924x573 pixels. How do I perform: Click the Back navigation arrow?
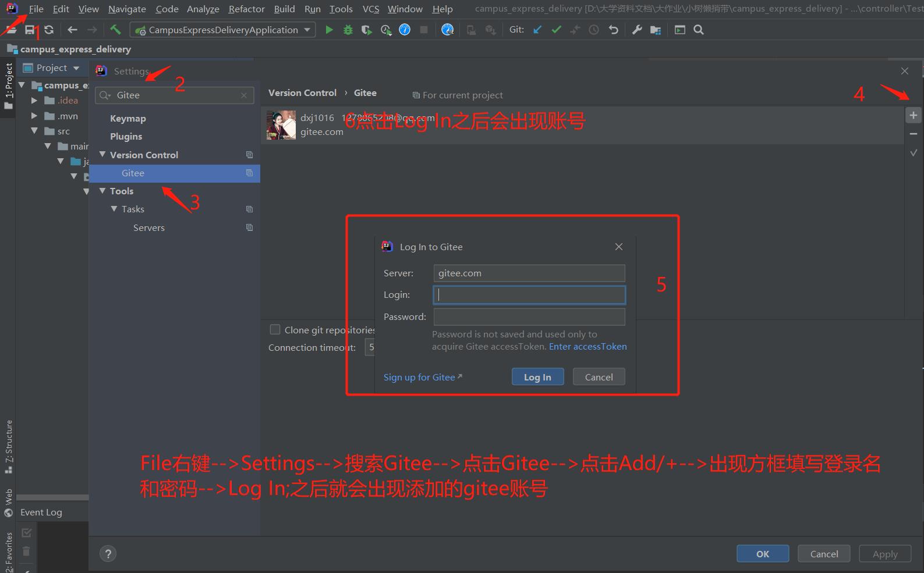click(72, 30)
